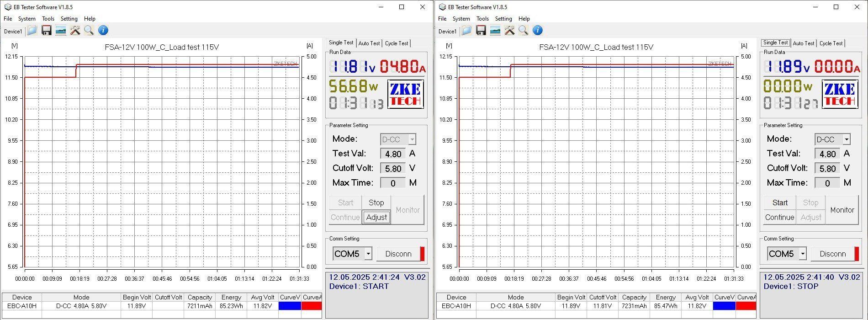Image resolution: width=868 pixels, height=320 pixels.
Task: Open the Setting menu in right window
Action: click(x=503, y=19)
